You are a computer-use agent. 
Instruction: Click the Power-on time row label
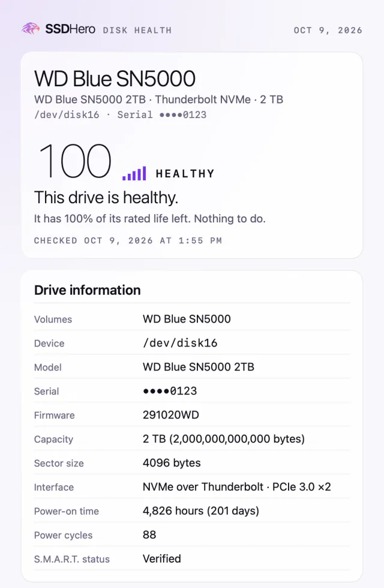click(67, 511)
